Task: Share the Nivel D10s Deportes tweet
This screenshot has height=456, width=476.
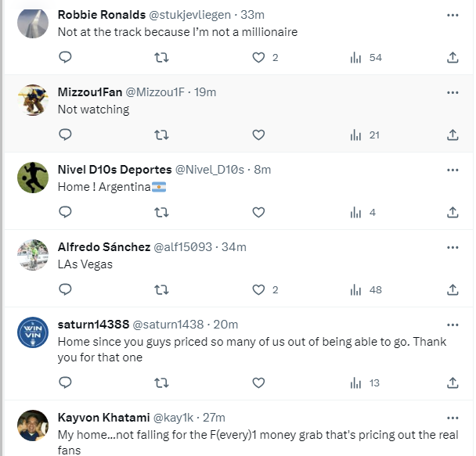Action: [453, 212]
